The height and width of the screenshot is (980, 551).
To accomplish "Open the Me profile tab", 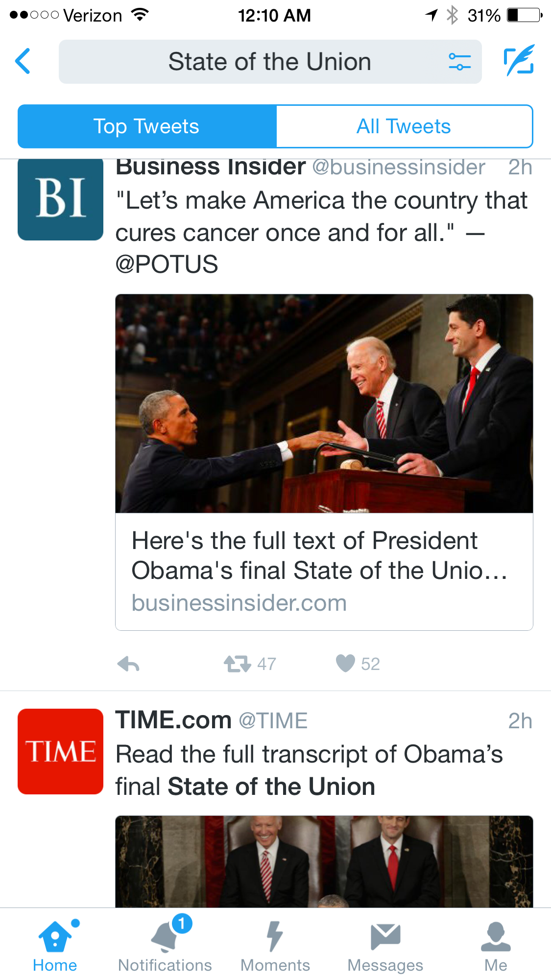I will tap(496, 945).
